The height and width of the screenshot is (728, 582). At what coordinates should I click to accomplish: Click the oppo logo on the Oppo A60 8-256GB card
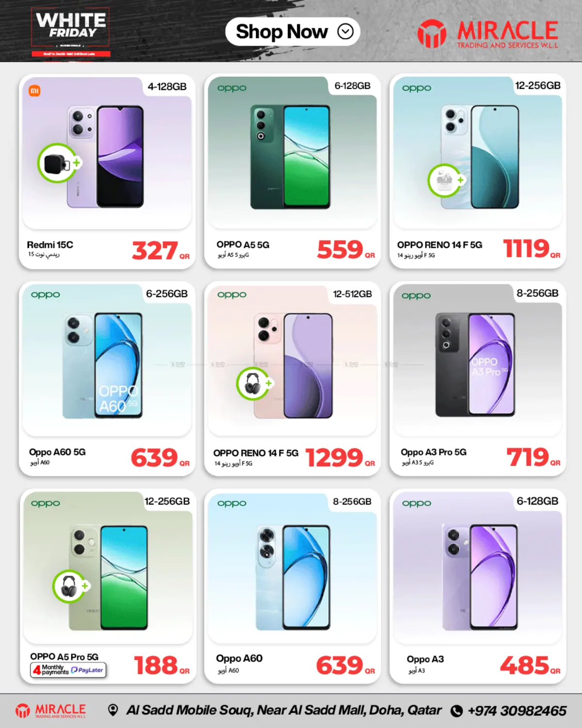click(x=232, y=503)
